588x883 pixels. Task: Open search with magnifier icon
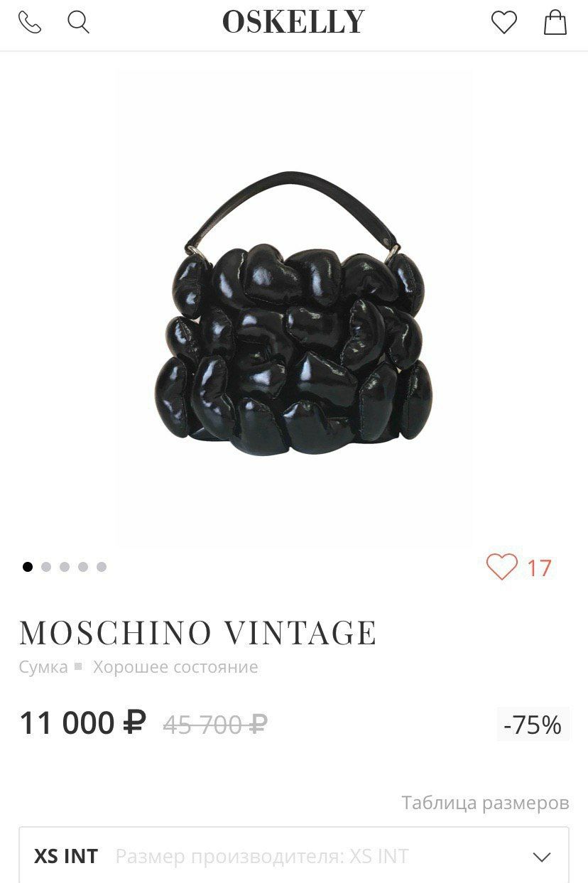click(x=78, y=23)
